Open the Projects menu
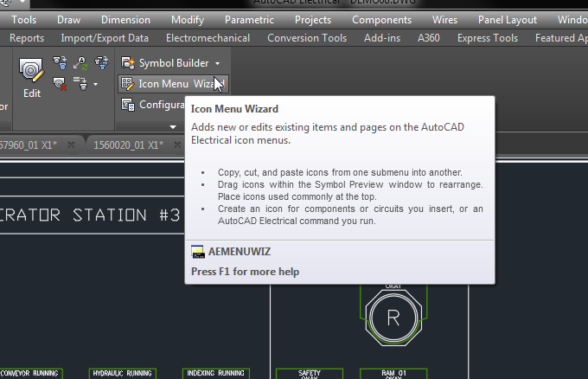 [x=313, y=20]
